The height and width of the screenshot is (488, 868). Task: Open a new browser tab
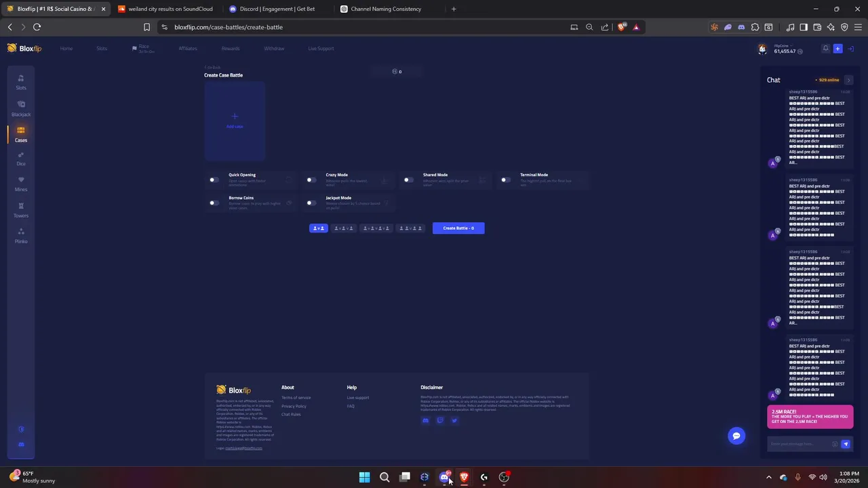[x=454, y=9]
